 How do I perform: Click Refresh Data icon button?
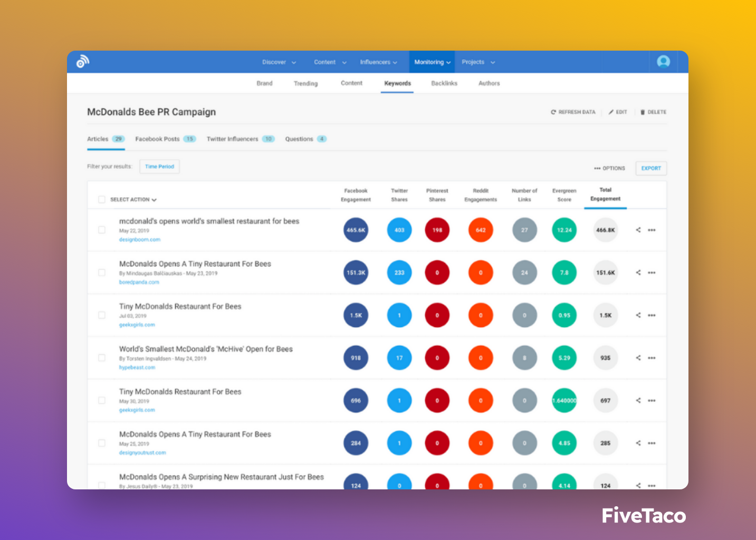click(x=573, y=112)
